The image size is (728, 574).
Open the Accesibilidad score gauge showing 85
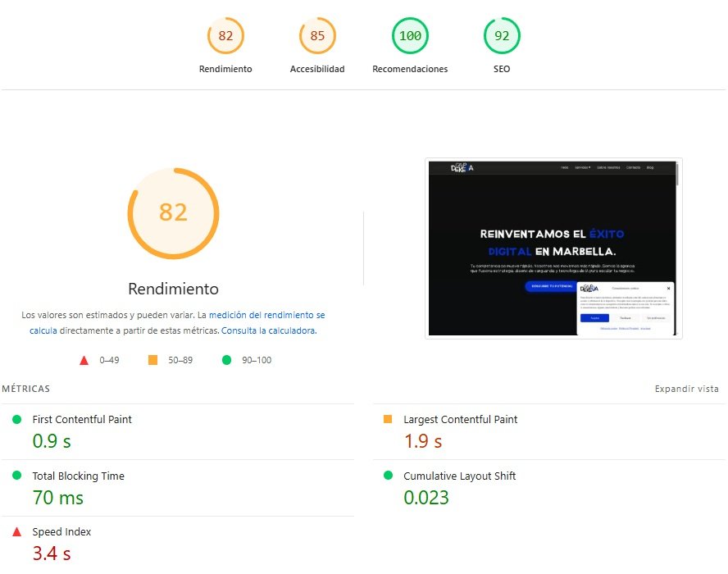(x=317, y=36)
